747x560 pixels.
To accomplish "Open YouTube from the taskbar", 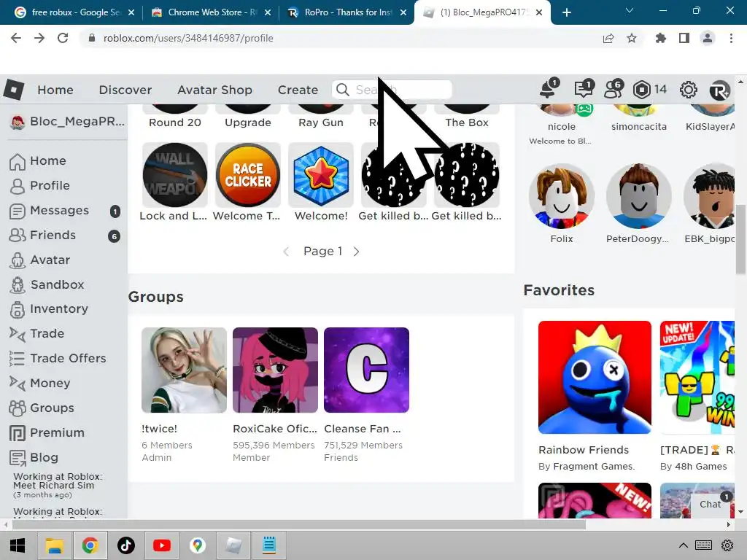I will pyautogui.click(x=161, y=545).
